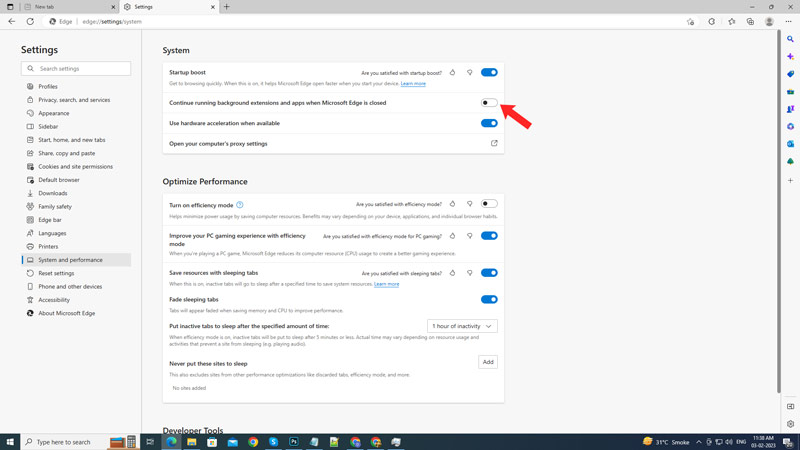Open the profile avatar icon
Viewport: 800px width, 450px height.
point(769,21)
